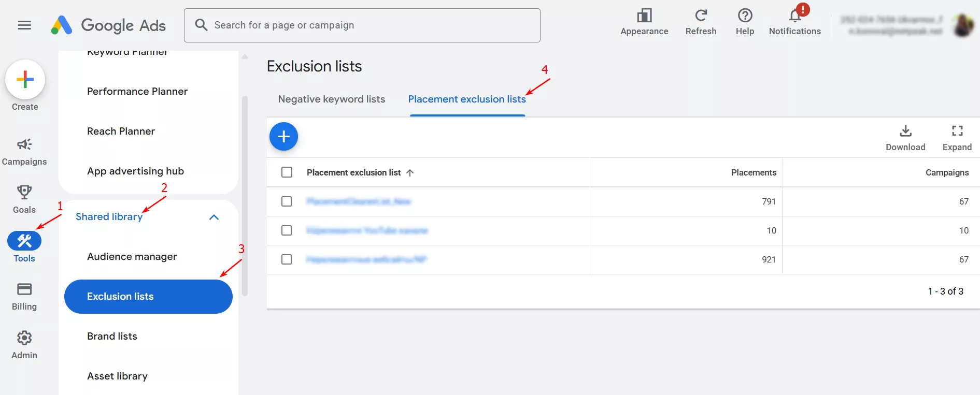Image resolution: width=980 pixels, height=395 pixels.
Task: Open Audience manager from the sidebar
Action: 132,256
